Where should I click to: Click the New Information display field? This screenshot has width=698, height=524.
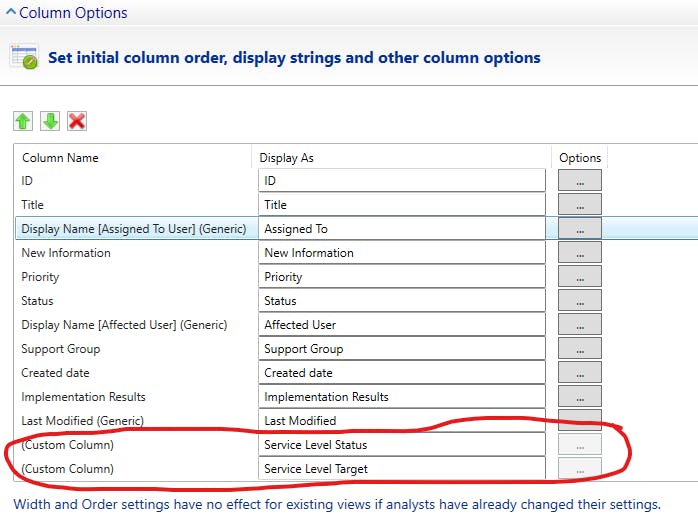coord(401,252)
